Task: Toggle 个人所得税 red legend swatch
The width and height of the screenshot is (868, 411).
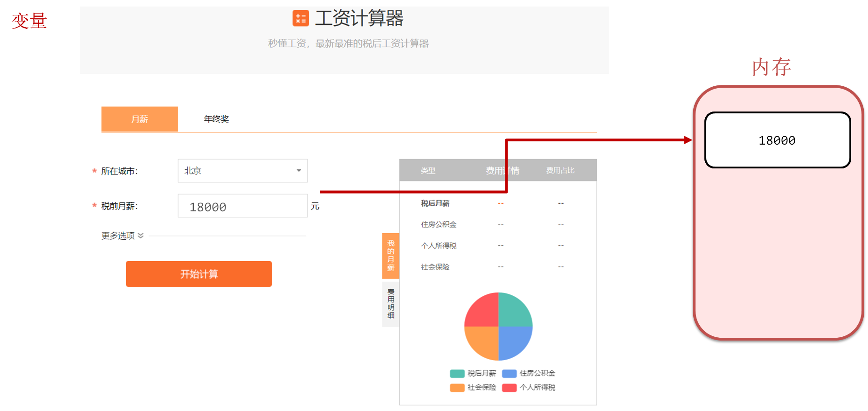Action: [x=510, y=388]
